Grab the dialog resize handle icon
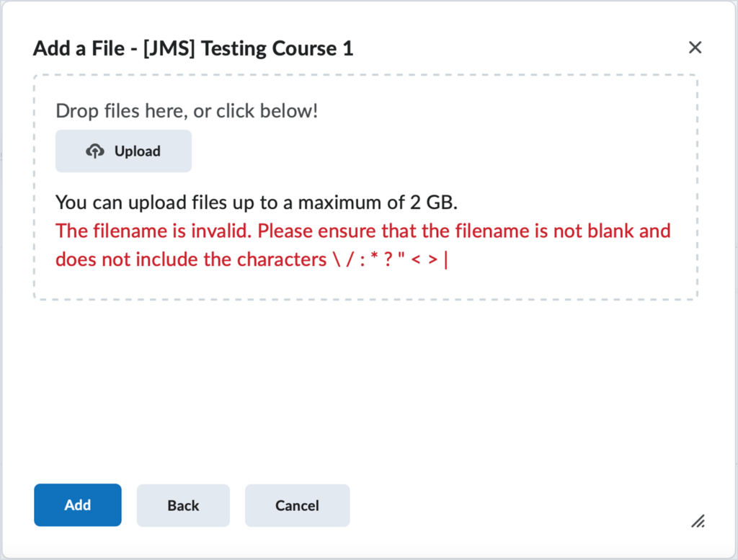738x560 pixels. click(x=698, y=521)
